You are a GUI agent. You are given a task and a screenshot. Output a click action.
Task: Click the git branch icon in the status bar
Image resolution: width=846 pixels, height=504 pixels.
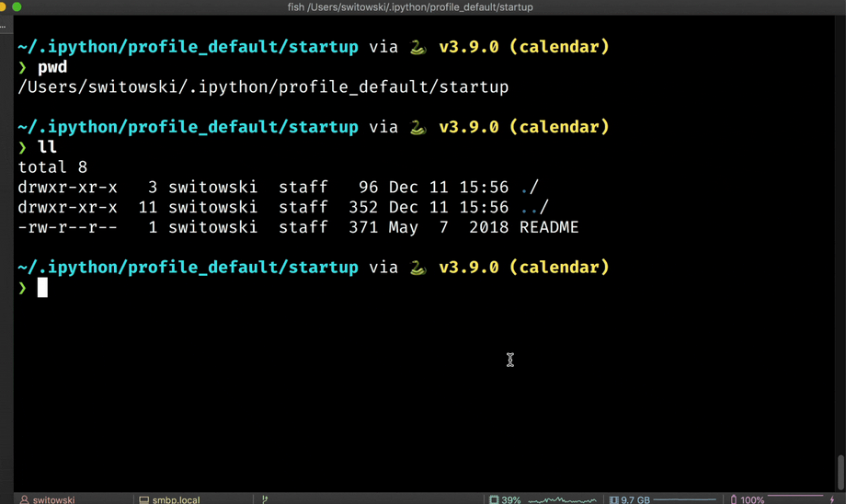(265, 499)
